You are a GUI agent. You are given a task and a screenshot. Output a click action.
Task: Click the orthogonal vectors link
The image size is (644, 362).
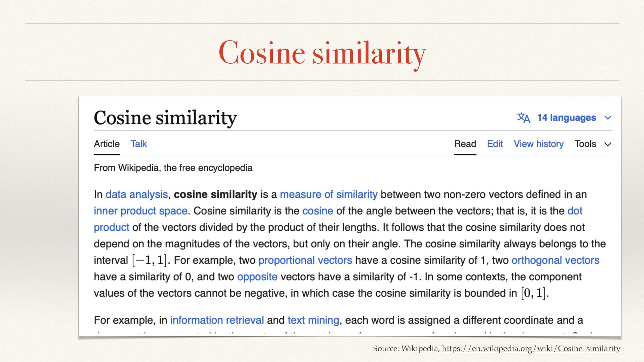click(x=555, y=260)
